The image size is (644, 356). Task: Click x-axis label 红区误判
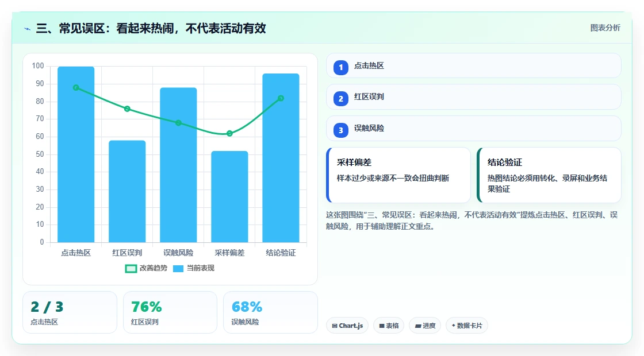coord(127,253)
